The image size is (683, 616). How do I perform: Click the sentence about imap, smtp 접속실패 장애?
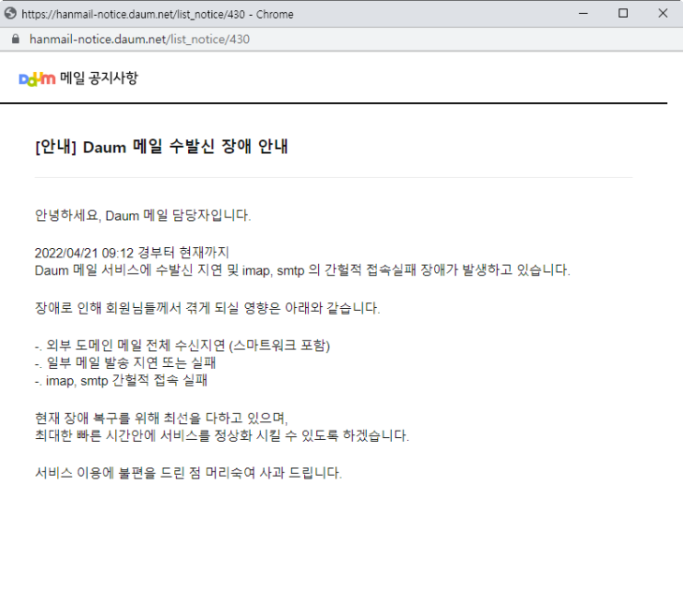point(301,271)
